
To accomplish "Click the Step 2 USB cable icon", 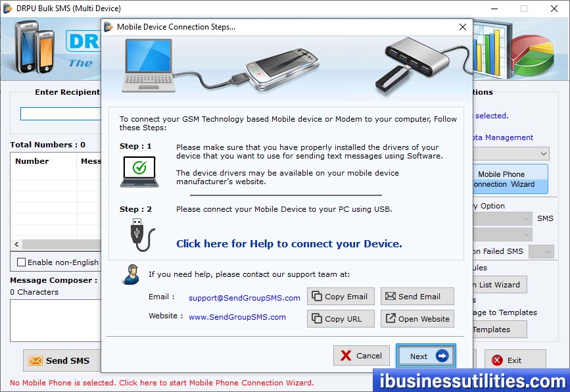I will (x=142, y=235).
